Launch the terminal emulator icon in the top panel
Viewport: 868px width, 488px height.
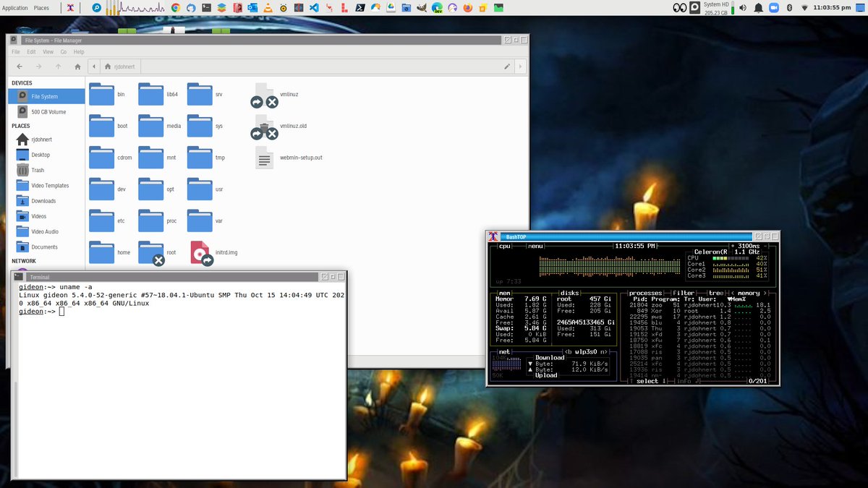tap(206, 8)
